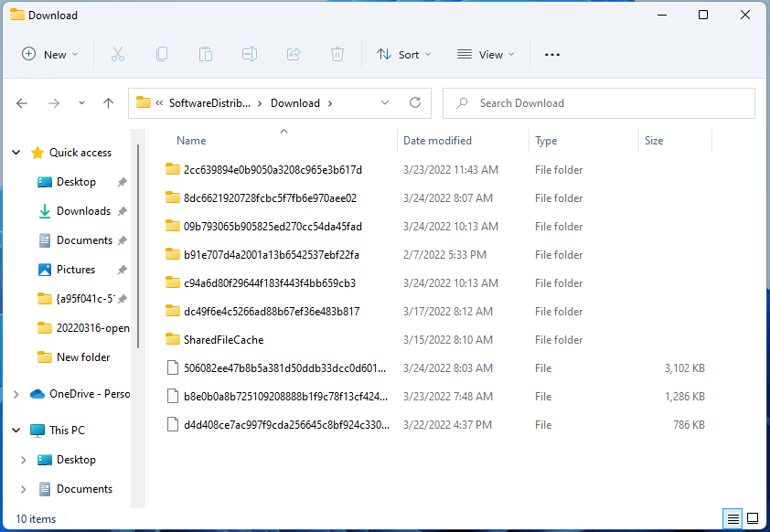This screenshot has height=532, width=770.
Task: Click folder icon of 2cc639894e0b9050a3208c965e3b617d
Action: pyautogui.click(x=172, y=169)
